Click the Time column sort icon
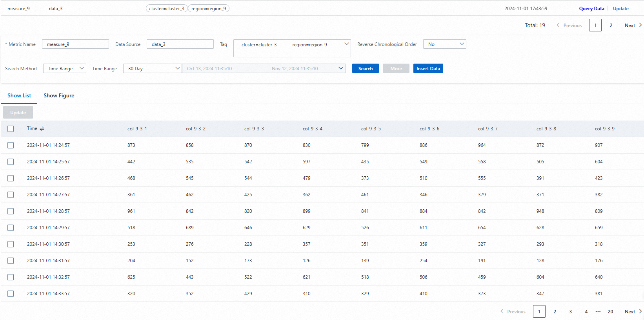644x320 pixels. click(42, 129)
